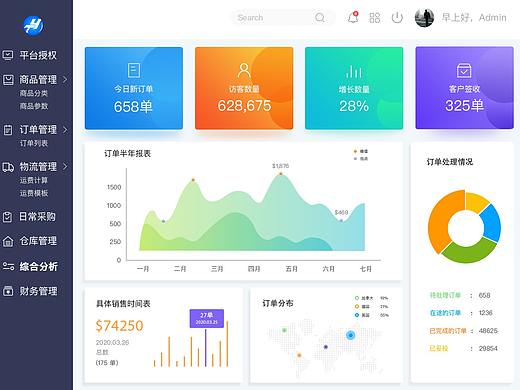Click the blue donut chart segment
Image resolution: width=520 pixels, height=390 pixels.
(492, 223)
